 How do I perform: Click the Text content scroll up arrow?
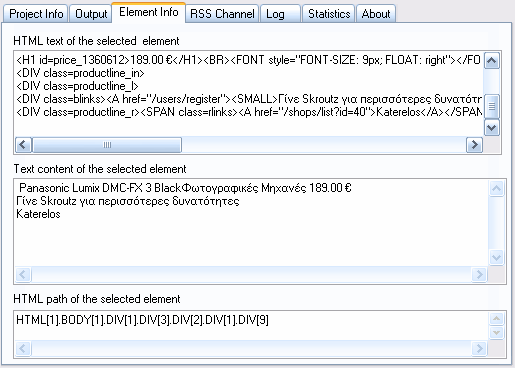coord(496,189)
